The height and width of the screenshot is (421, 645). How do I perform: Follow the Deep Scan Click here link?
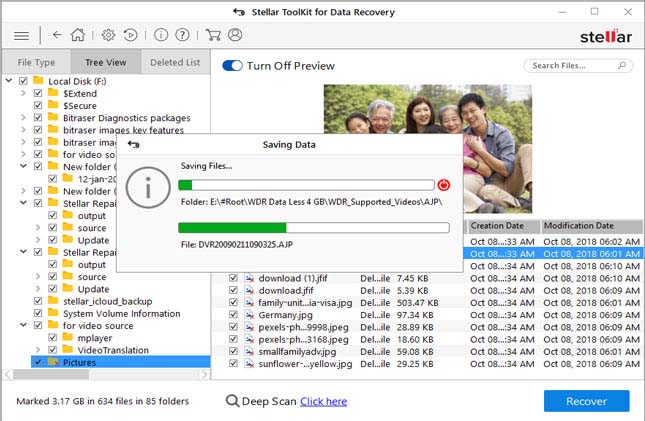[x=323, y=401]
